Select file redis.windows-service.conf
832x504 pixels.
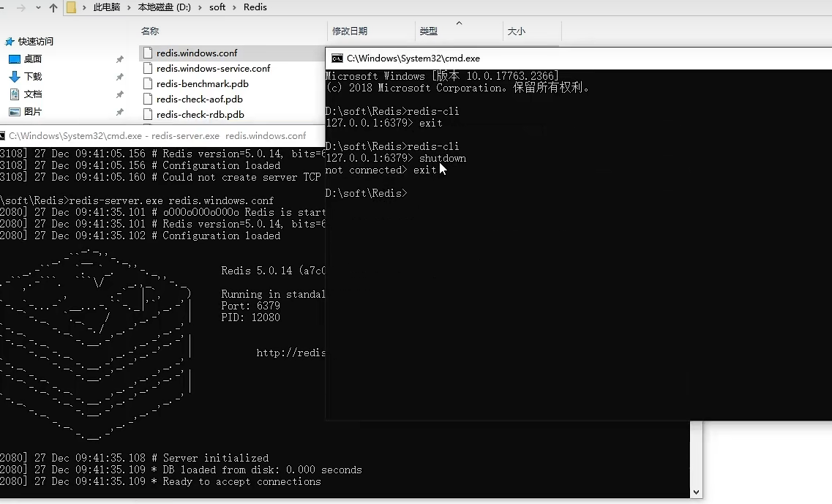pos(214,69)
